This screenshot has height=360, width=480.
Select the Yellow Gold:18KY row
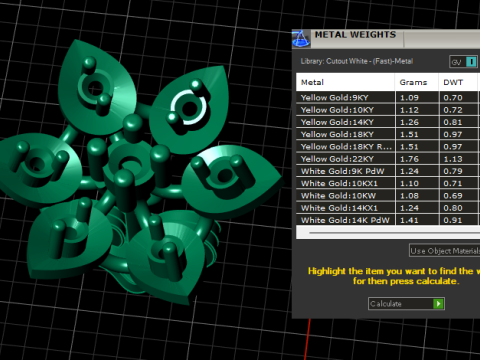coord(388,134)
